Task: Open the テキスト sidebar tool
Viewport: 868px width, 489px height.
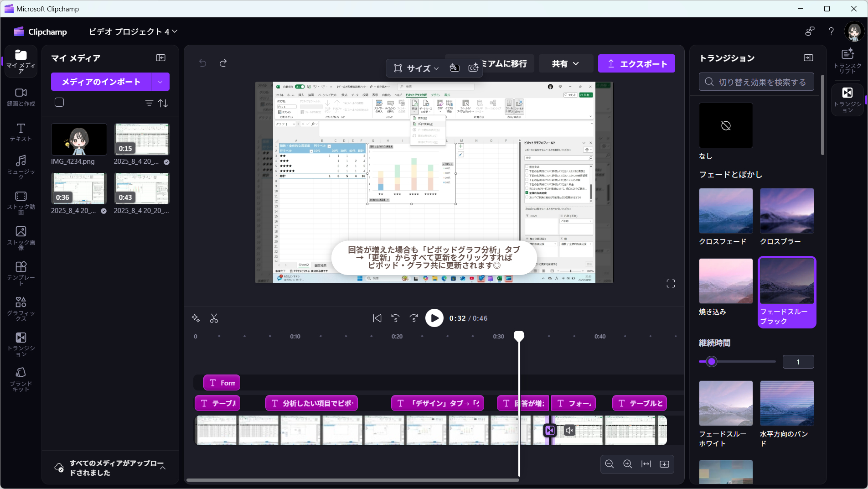Action: 21,132
